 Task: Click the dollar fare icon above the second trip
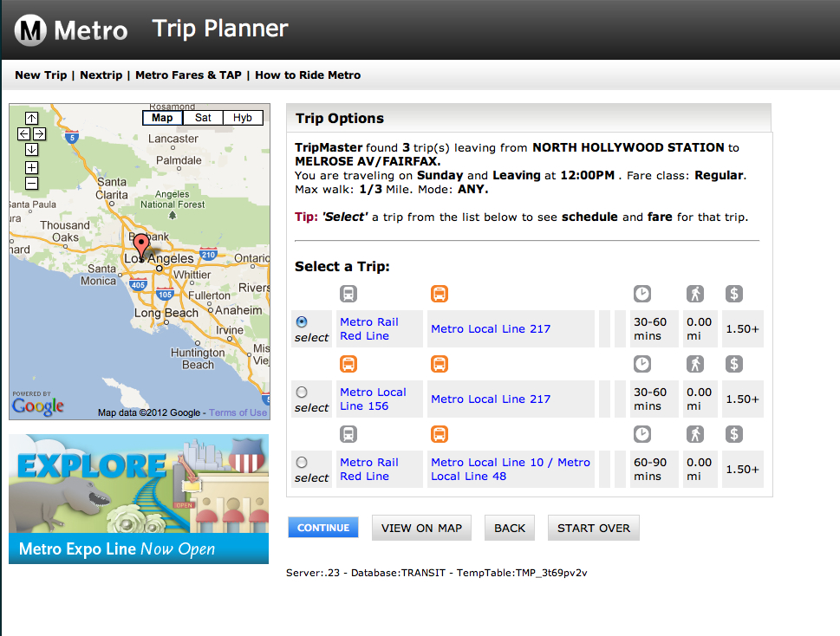coord(734,364)
